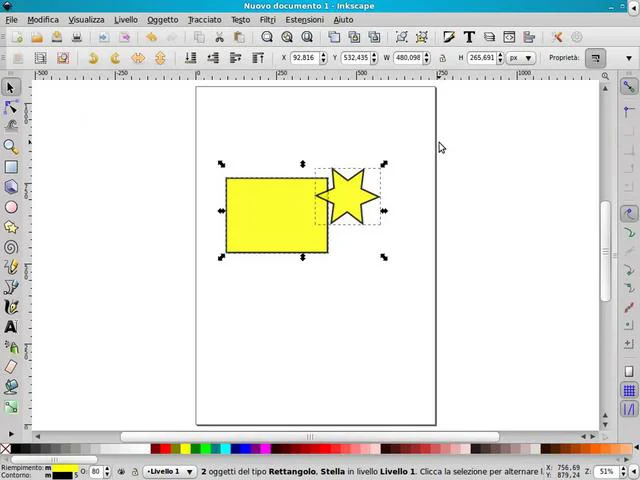Viewport: 640px width, 480px height.
Task: Select the Spray tool
Action: pos(11,347)
